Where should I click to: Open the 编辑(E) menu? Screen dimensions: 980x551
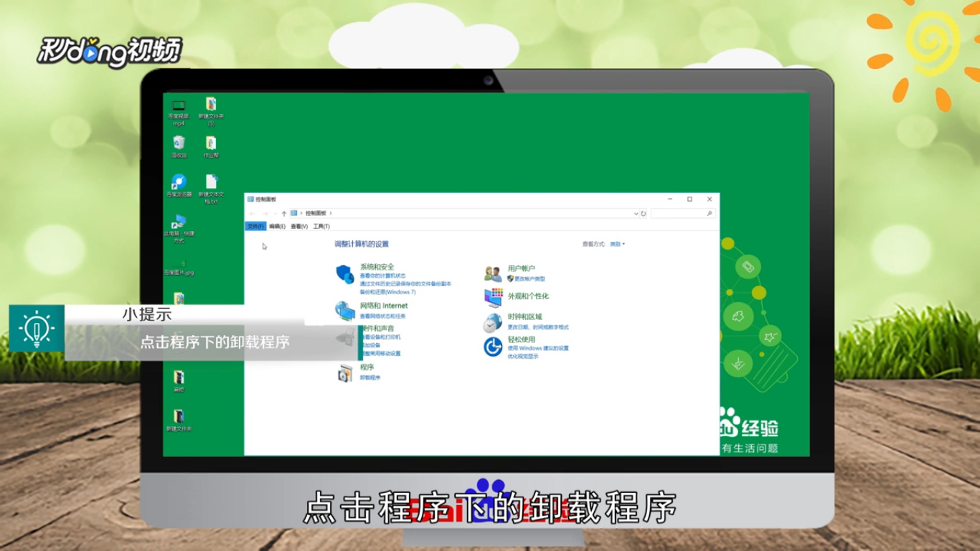point(277,226)
